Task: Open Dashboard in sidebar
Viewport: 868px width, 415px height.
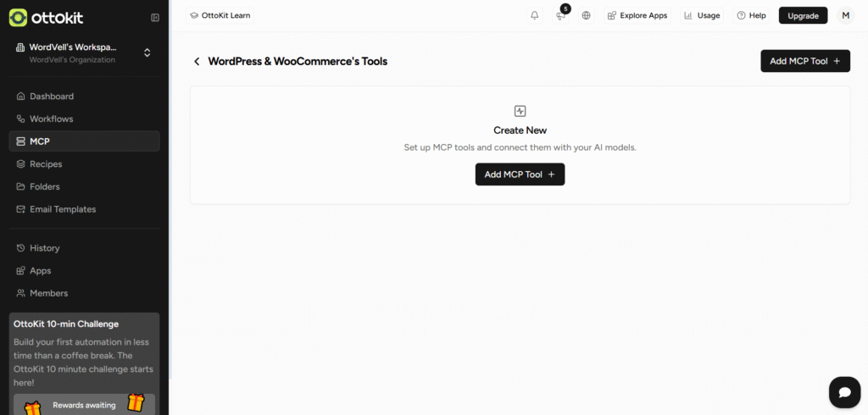Action: coord(84,97)
